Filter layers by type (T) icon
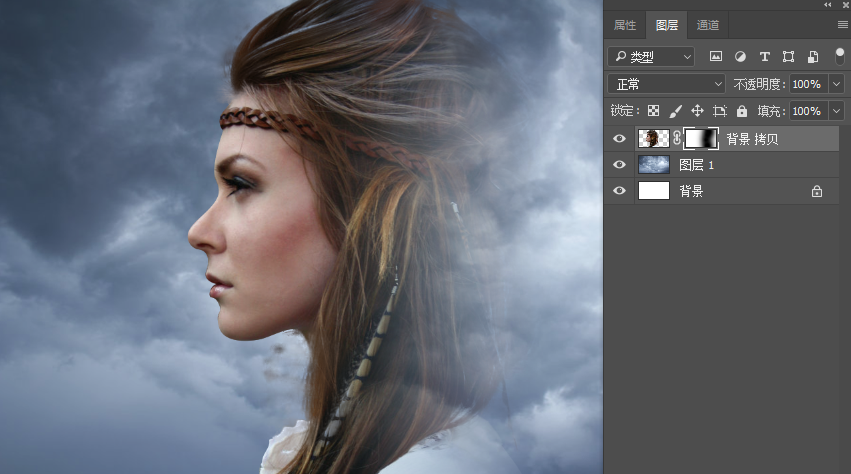This screenshot has height=474, width=851. point(765,57)
